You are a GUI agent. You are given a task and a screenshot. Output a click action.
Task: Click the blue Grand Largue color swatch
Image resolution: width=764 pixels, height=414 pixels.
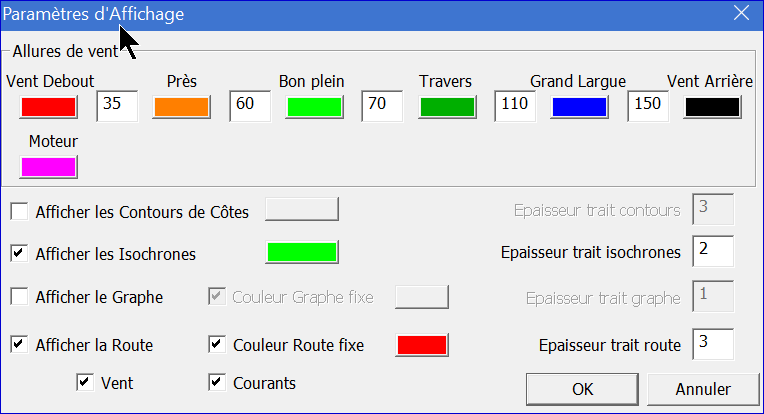[x=579, y=107]
